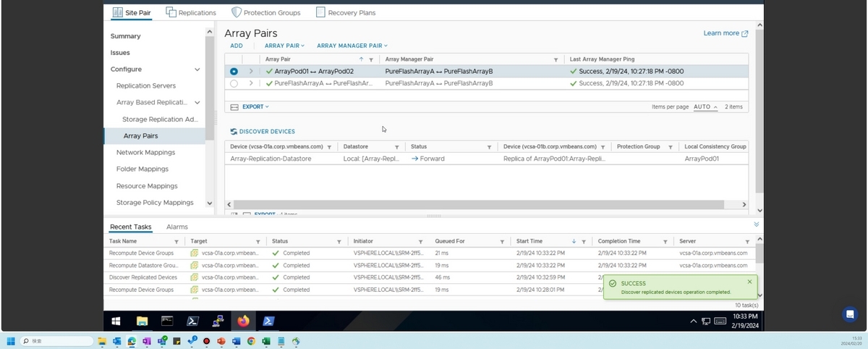Open Network Mappings in the sidebar
The image size is (868, 349).
145,153
